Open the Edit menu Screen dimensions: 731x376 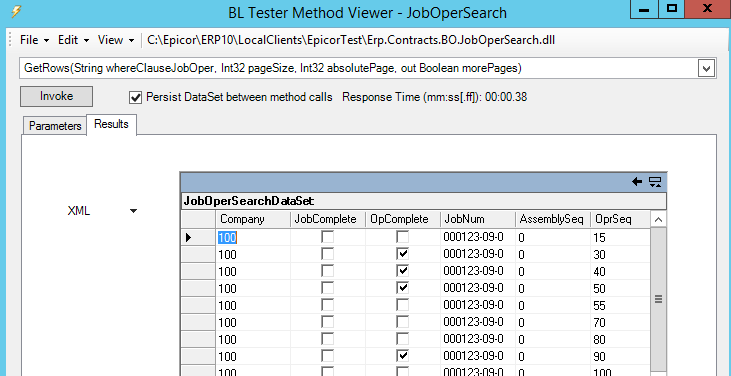click(73, 40)
